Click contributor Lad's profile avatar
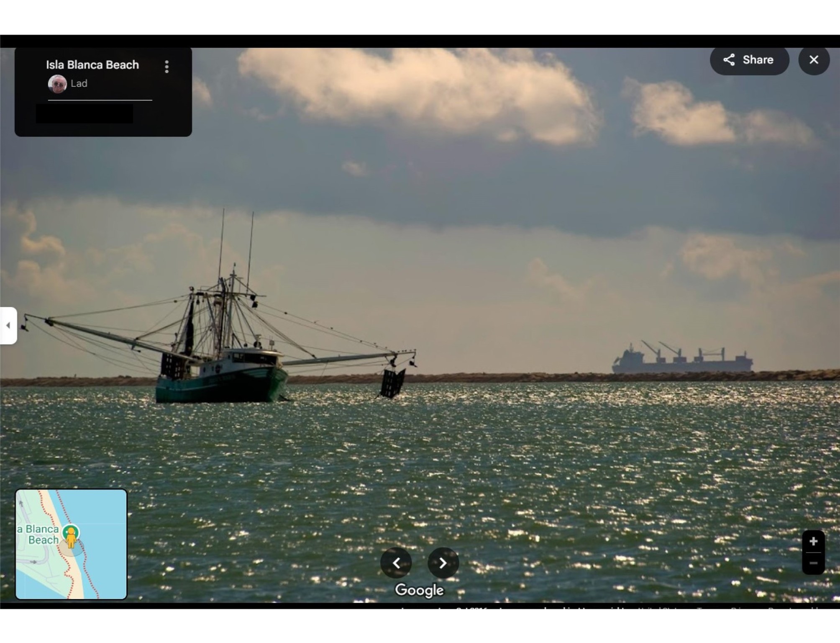 (57, 84)
